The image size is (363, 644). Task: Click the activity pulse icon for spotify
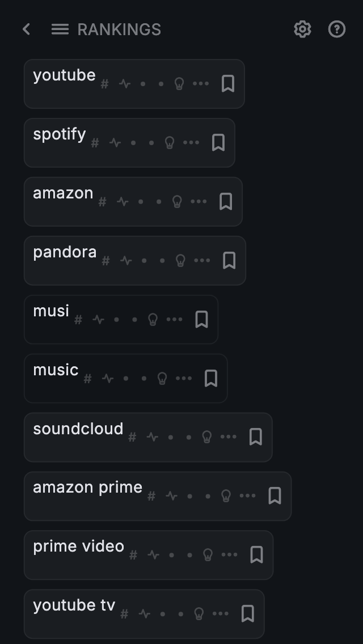(x=115, y=143)
